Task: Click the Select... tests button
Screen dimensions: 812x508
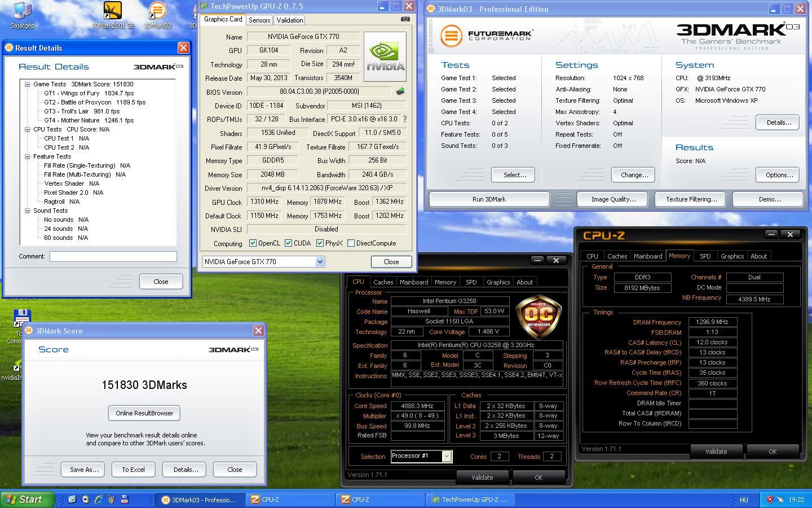Action: (514, 175)
